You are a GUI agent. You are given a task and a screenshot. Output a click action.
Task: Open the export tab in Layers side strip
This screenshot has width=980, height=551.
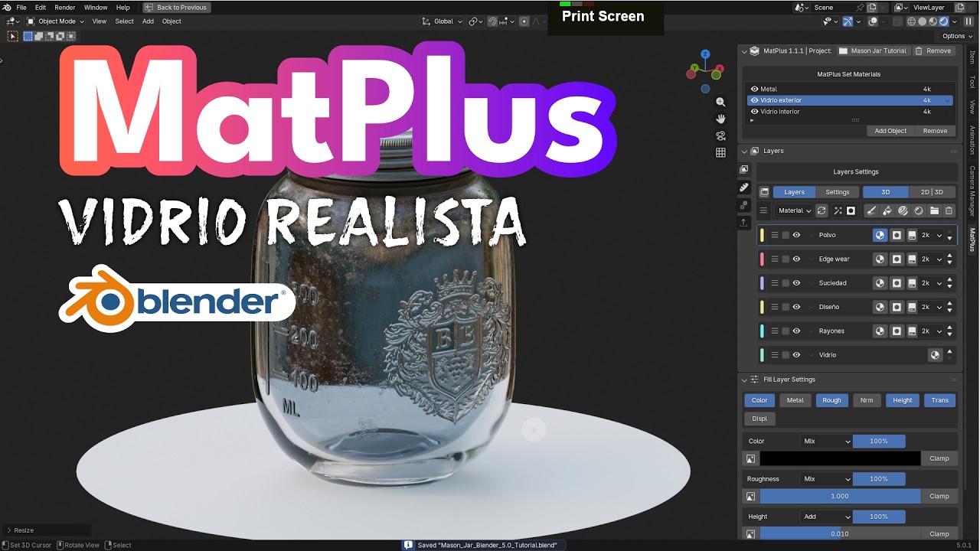pos(743,223)
